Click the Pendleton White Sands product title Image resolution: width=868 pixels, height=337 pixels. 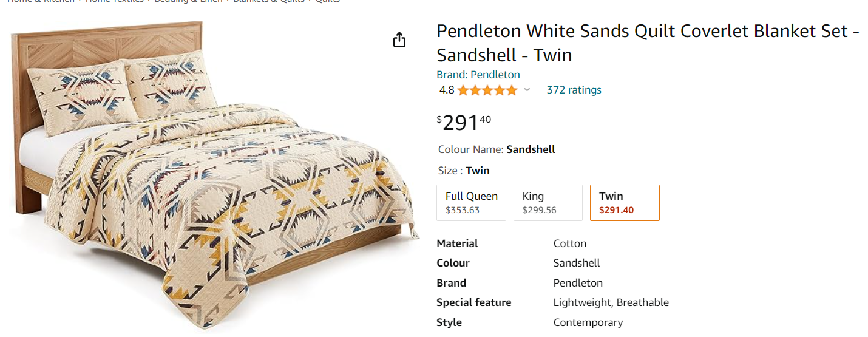[x=647, y=43]
